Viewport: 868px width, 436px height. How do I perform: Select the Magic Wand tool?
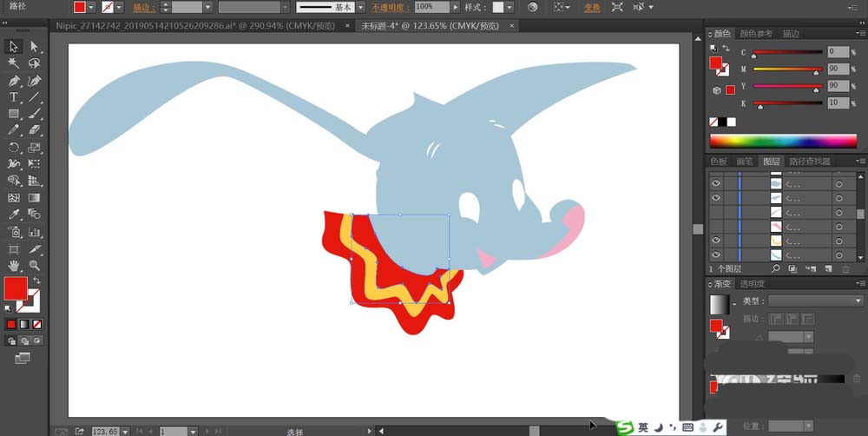tap(14, 63)
